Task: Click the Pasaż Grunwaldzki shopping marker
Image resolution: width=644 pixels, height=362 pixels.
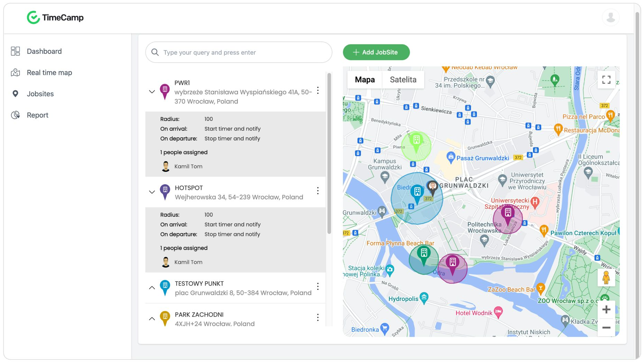Action: click(x=451, y=158)
